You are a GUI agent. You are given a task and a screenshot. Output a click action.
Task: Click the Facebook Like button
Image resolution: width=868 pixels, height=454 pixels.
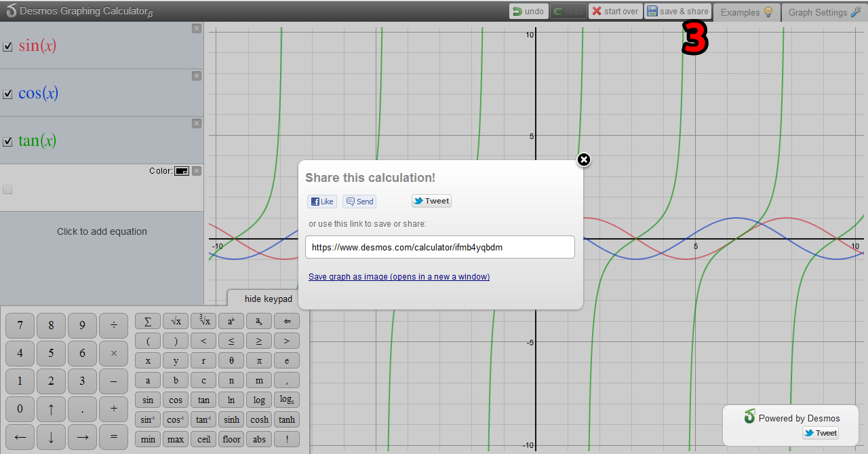point(322,201)
